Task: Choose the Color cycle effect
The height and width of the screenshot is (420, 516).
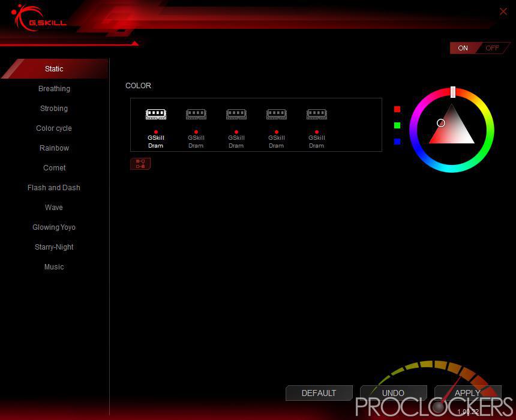Action: 54,128
